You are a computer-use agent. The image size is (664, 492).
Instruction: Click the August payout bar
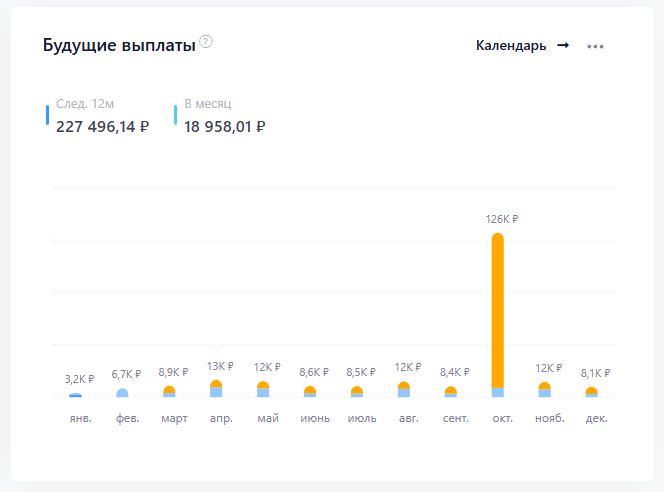(404, 390)
